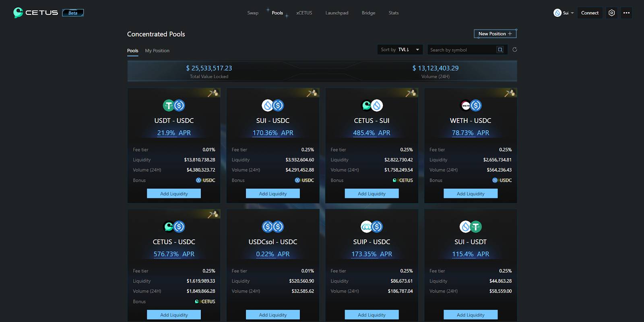Click the USDCsol - USDC token pair icon
644x322 pixels.
tap(273, 227)
